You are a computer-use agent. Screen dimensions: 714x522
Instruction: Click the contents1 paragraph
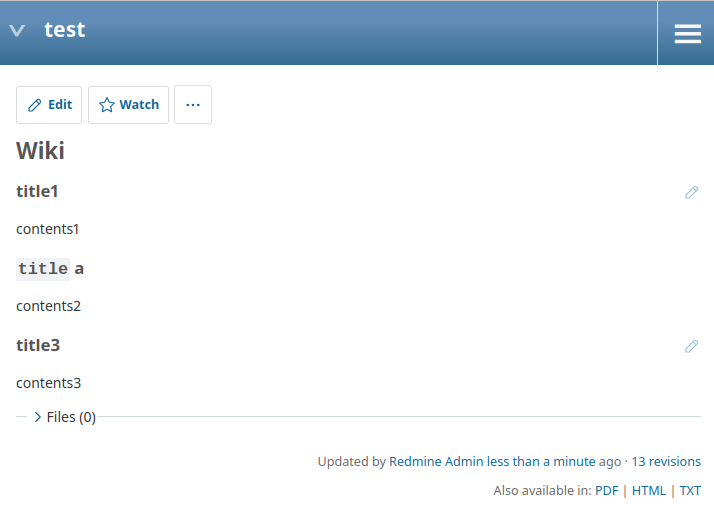pos(48,229)
